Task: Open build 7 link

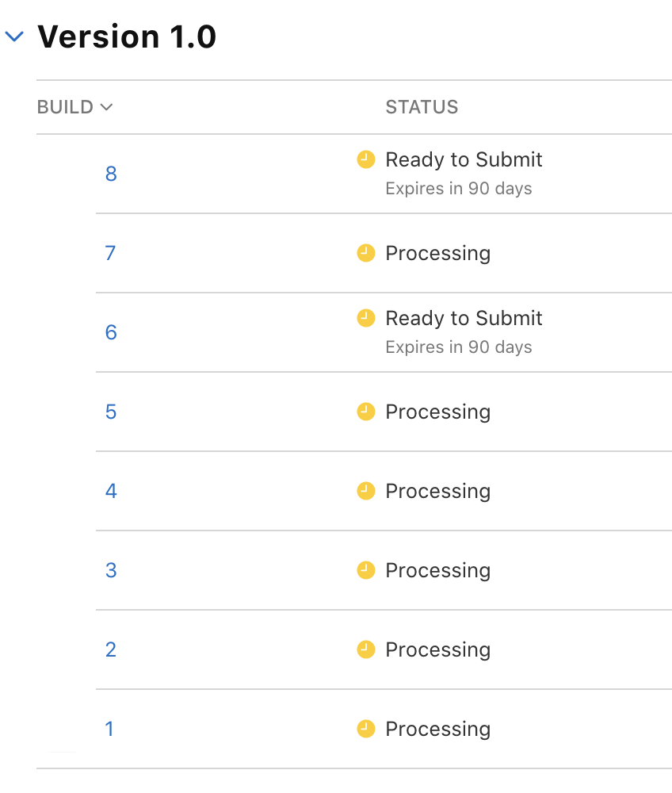Action: (x=111, y=253)
